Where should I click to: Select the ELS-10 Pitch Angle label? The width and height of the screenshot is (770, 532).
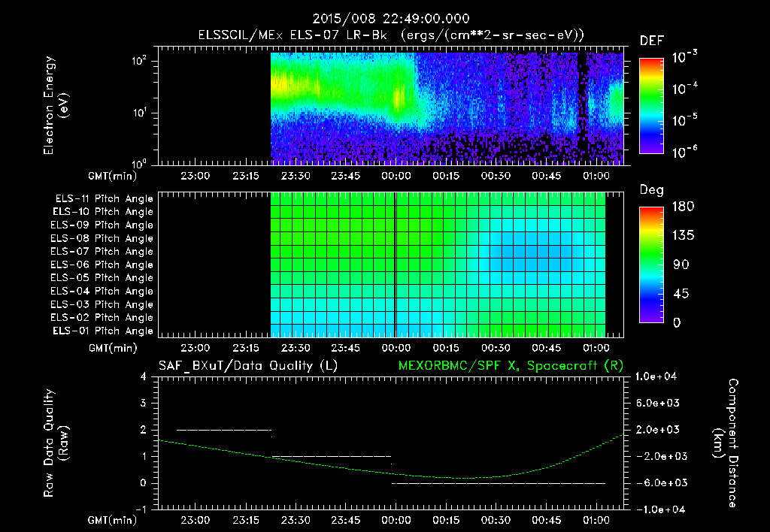tap(103, 212)
